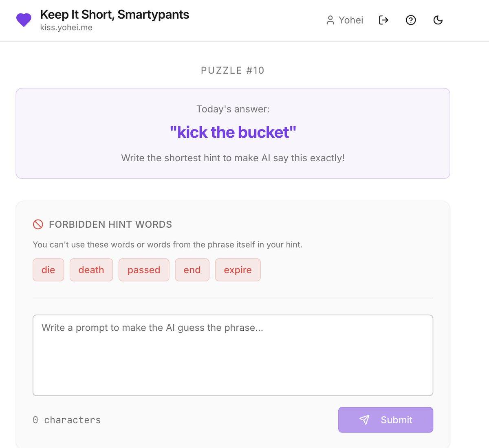The image size is (489, 448).
Task: Click the PUZZLE #10 heading
Action: pos(232,70)
